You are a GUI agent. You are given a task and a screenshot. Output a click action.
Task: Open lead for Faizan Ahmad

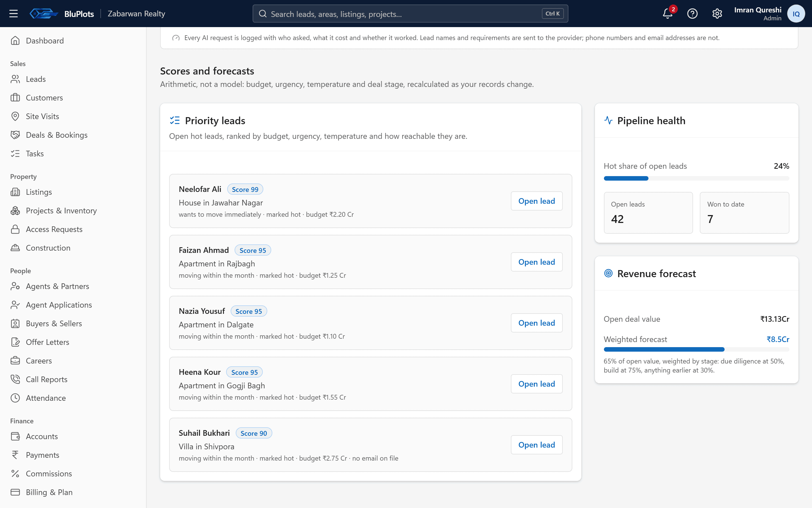click(x=537, y=262)
